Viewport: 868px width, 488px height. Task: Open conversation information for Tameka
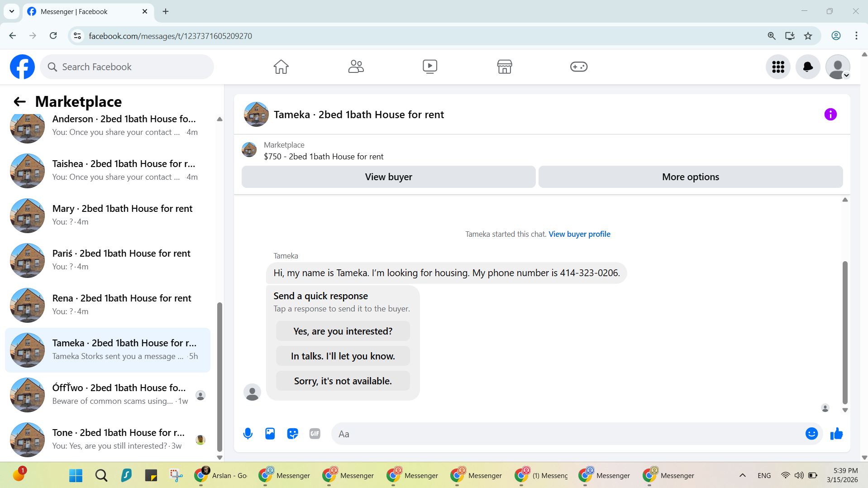click(x=830, y=115)
